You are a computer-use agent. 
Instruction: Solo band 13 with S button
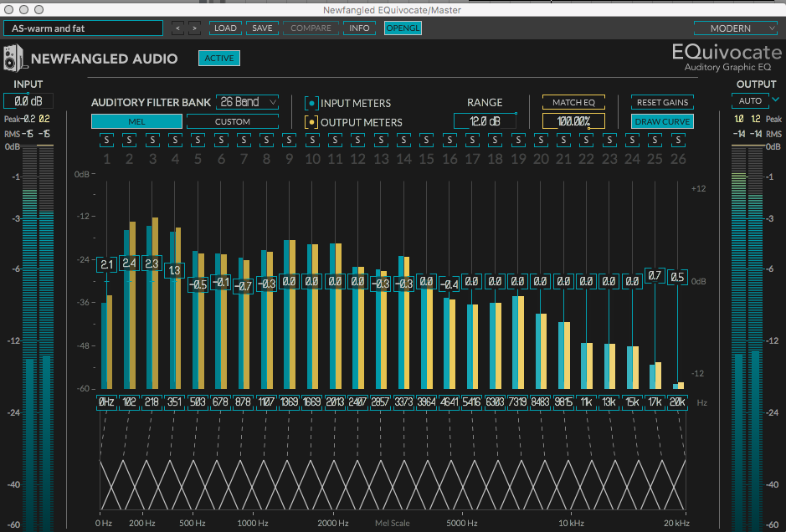pos(381,141)
